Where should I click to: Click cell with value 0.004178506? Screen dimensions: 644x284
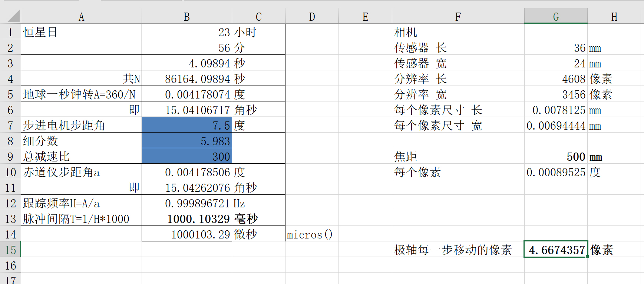pyautogui.click(x=187, y=172)
